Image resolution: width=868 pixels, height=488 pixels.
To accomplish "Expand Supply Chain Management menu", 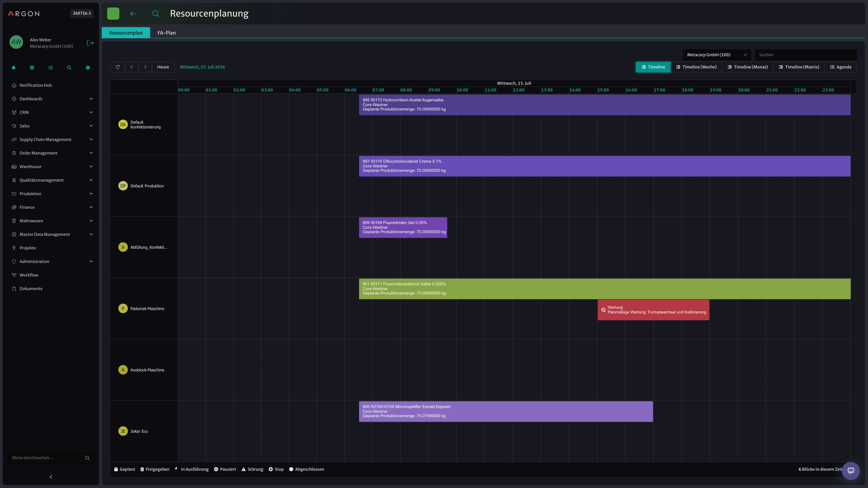I will 51,139.
